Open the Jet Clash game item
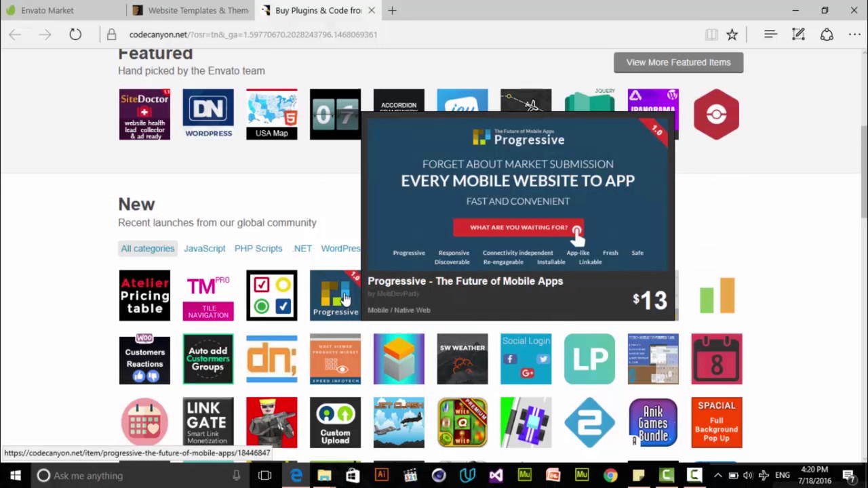 click(x=399, y=423)
